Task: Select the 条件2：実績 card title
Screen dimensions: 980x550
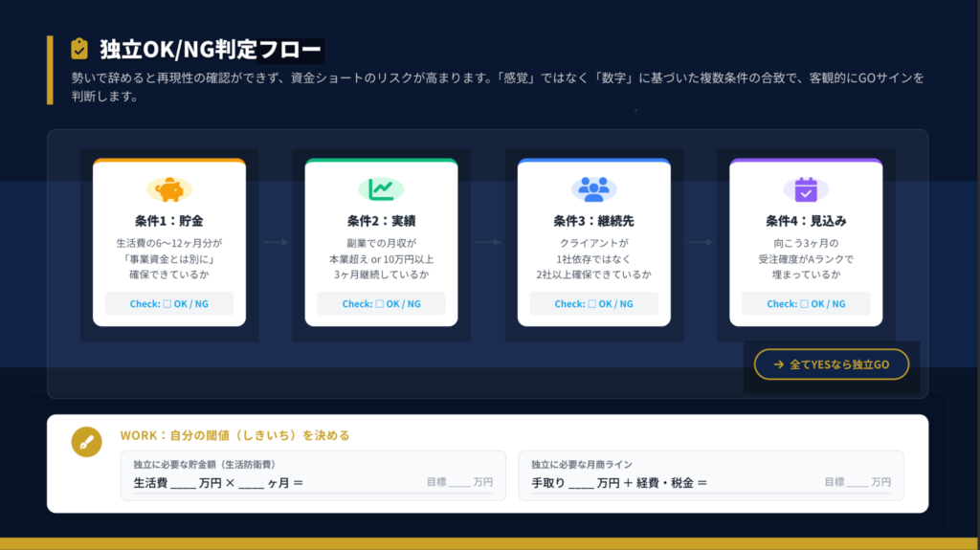Action: click(x=381, y=221)
